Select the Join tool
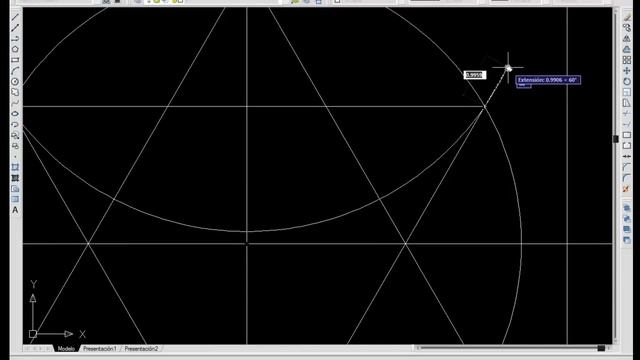The image size is (640, 360). coord(627,156)
